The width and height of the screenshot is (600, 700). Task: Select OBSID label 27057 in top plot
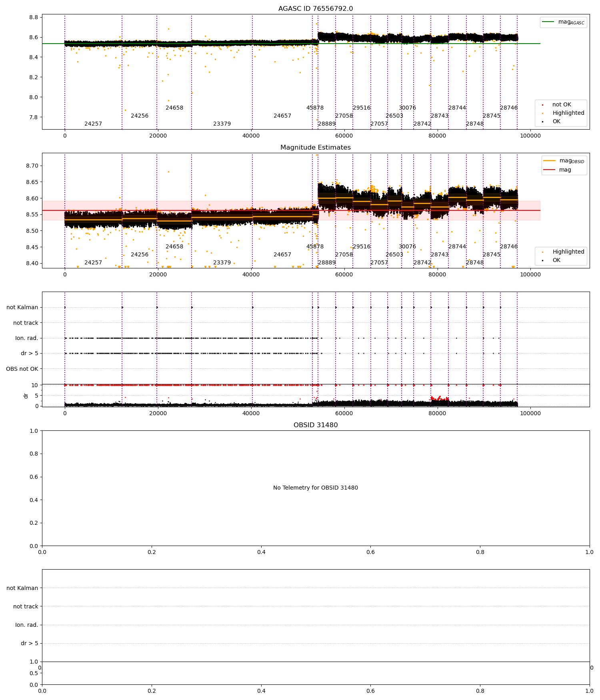(x=379, y=124)
